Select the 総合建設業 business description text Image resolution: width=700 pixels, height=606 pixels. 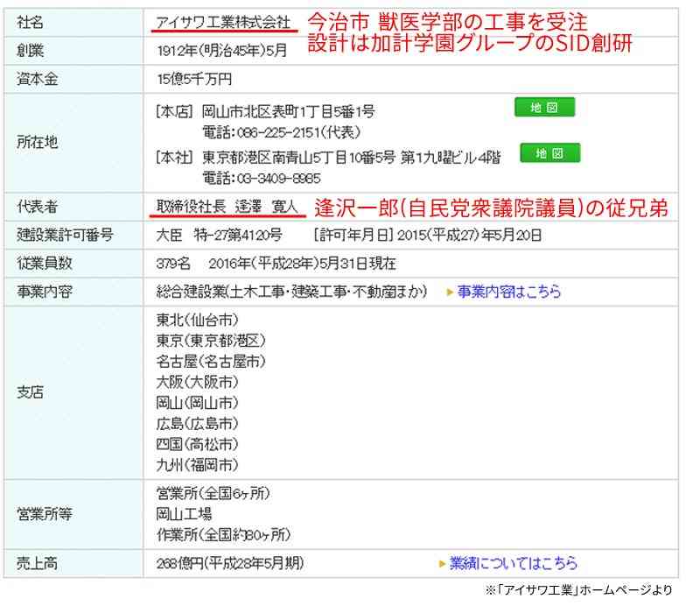(291, 292)
